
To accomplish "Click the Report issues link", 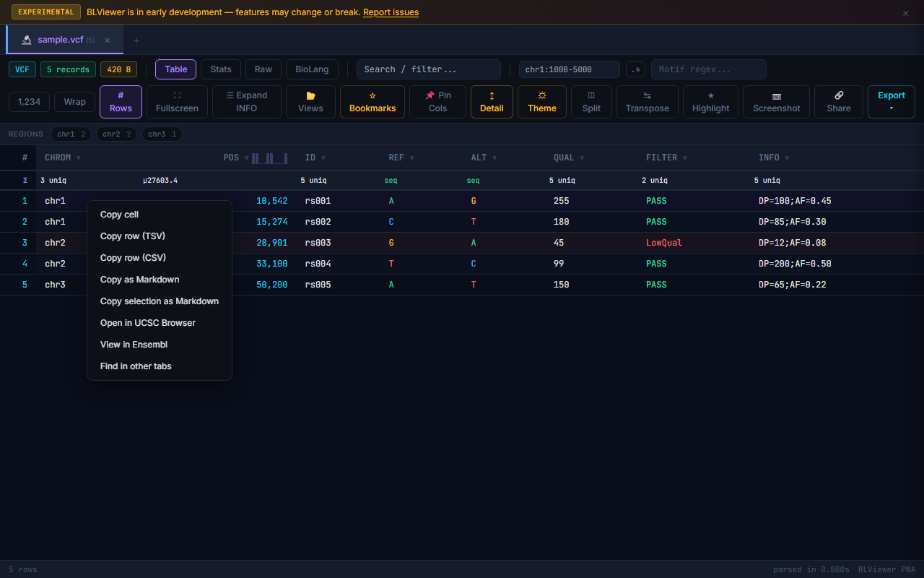I will click(x=391, y=12).
